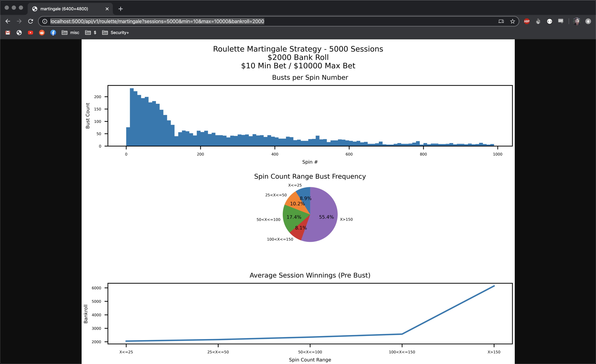Open the user profile avatar

click(x=577, y=21)
